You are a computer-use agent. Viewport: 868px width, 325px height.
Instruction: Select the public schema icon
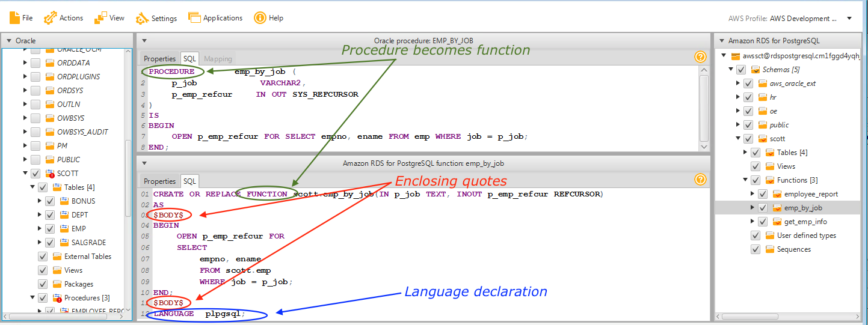point(763,125)
